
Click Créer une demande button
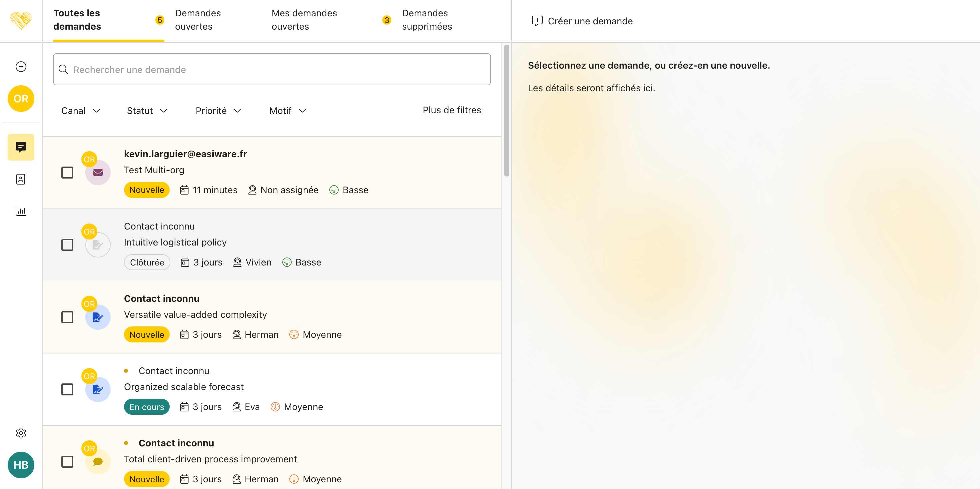pos(582,21)
